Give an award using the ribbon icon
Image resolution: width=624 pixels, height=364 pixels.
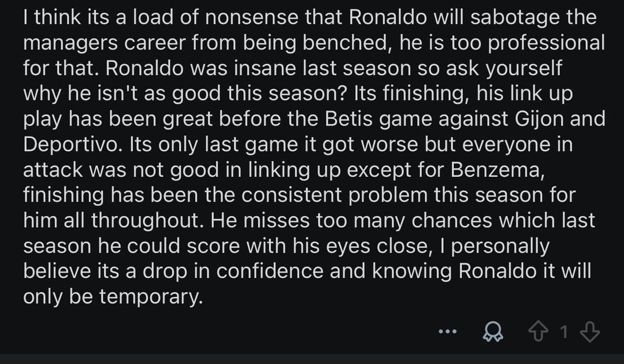[x=492, y=332]
